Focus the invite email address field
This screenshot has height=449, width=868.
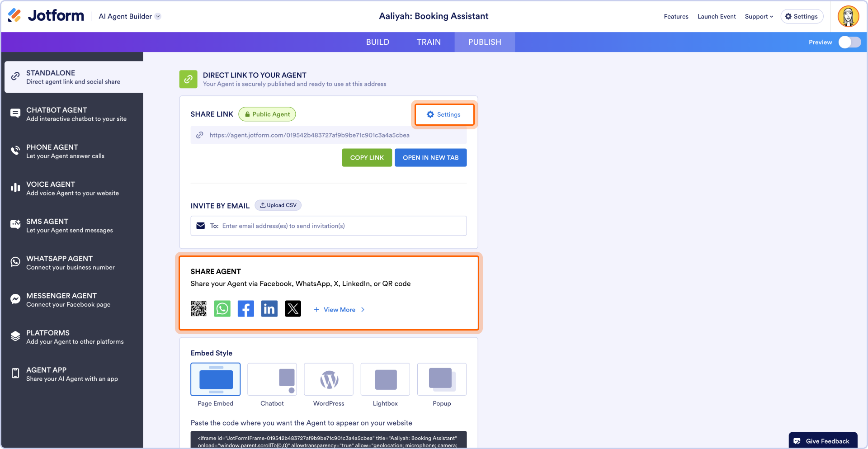(x=329, y=226)
